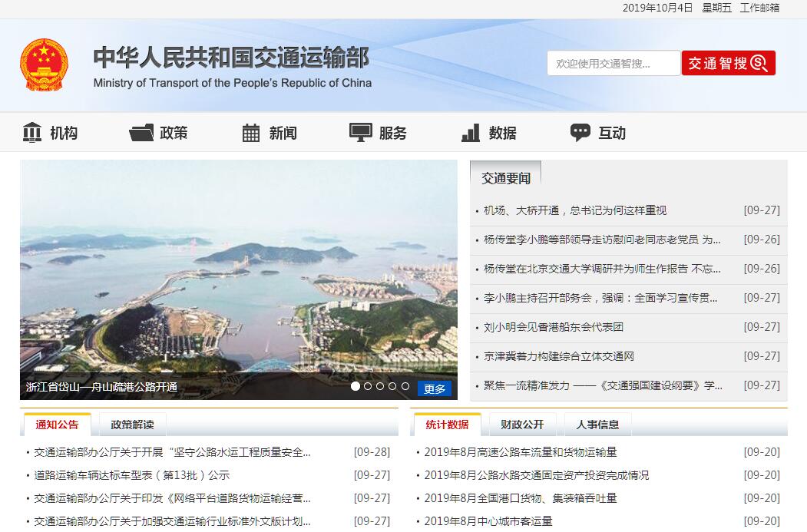Click the search input field

[x=613, y=63]
